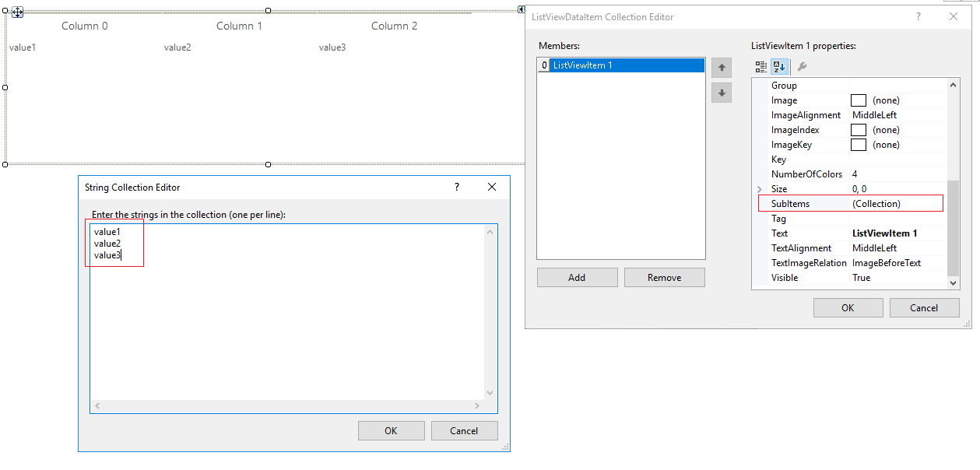
Task: Move ListViewItem 1 up with arrow button
Action: [721, 67]
